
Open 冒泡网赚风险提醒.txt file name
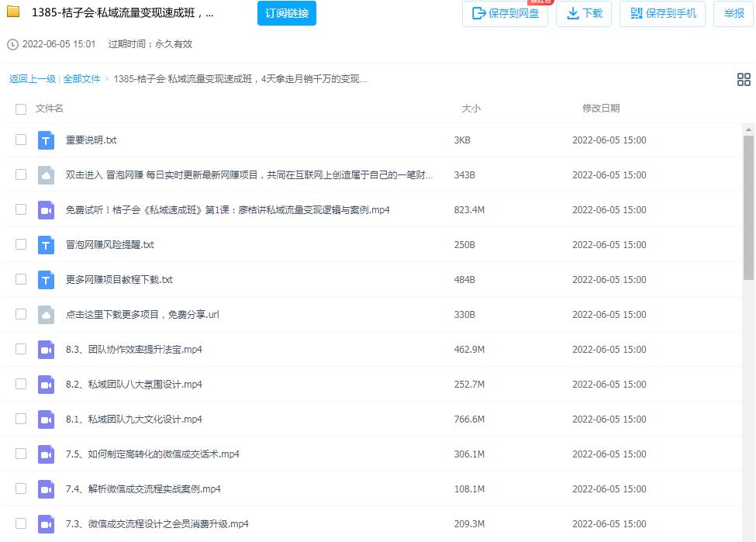(110, 245)
